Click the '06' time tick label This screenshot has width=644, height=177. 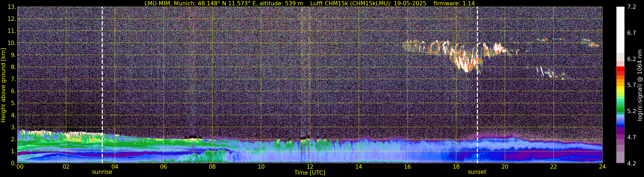163,167
